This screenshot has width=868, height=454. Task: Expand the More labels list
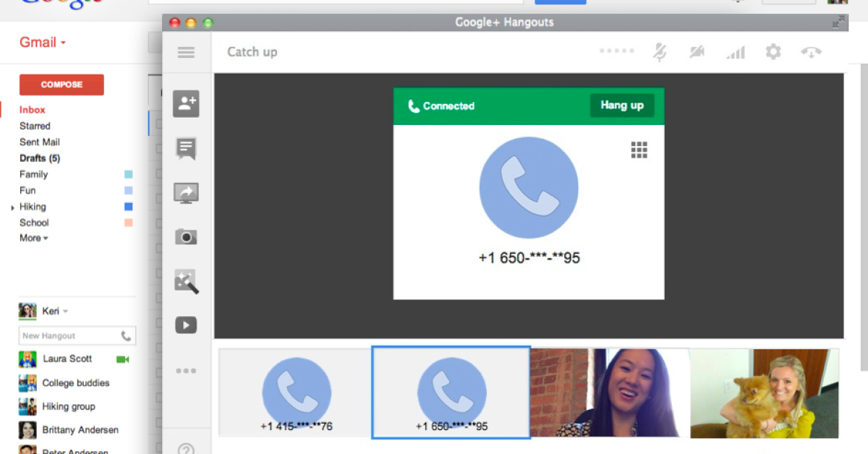pyautogui.click(x=33, y=238)
